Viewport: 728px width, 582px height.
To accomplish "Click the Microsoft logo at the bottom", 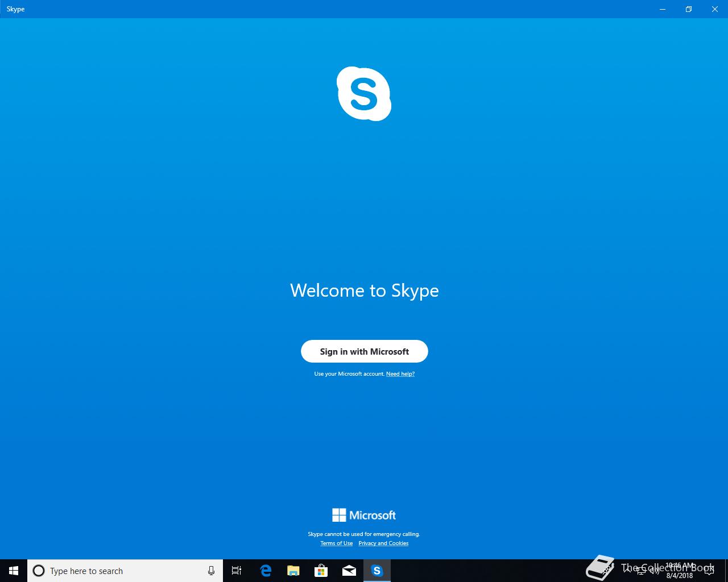I will click(x=364, y=515).
